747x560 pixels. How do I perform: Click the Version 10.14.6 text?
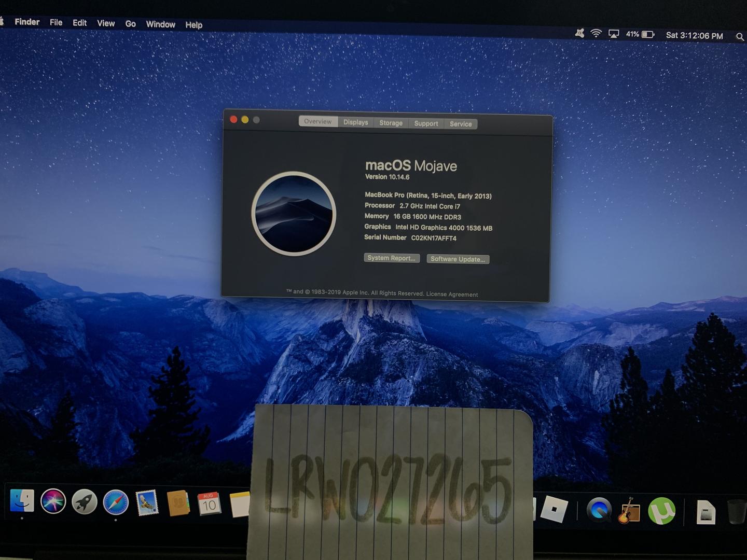click(387, 177)
